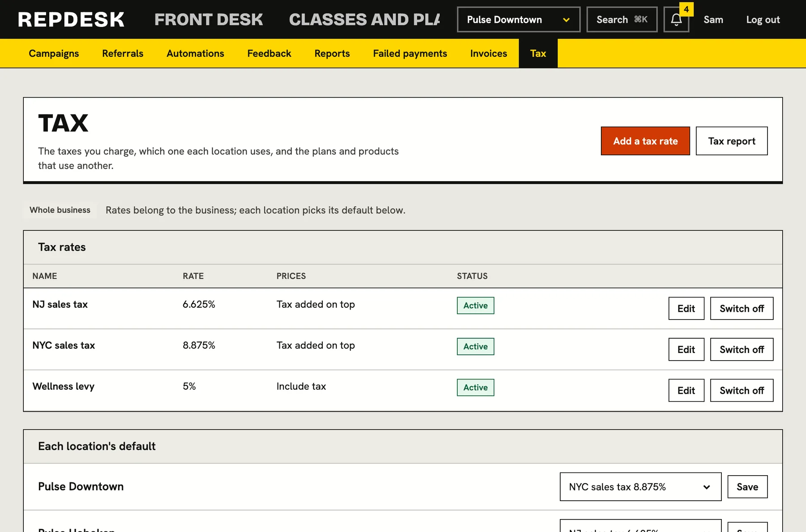Open the Pulse Downtown location switcher
This screenshot has height=532, width=806.
(519, 20)
